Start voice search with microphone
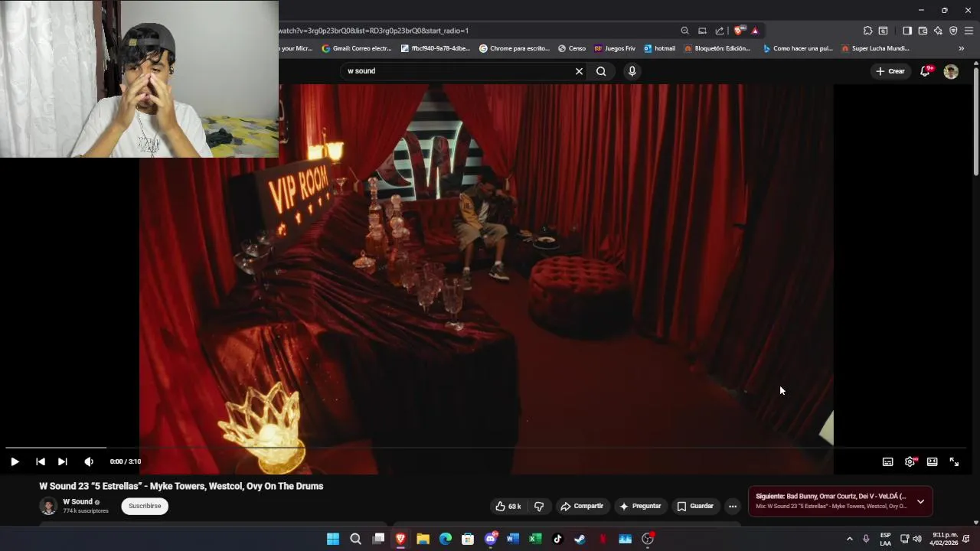 coord(632,71)
